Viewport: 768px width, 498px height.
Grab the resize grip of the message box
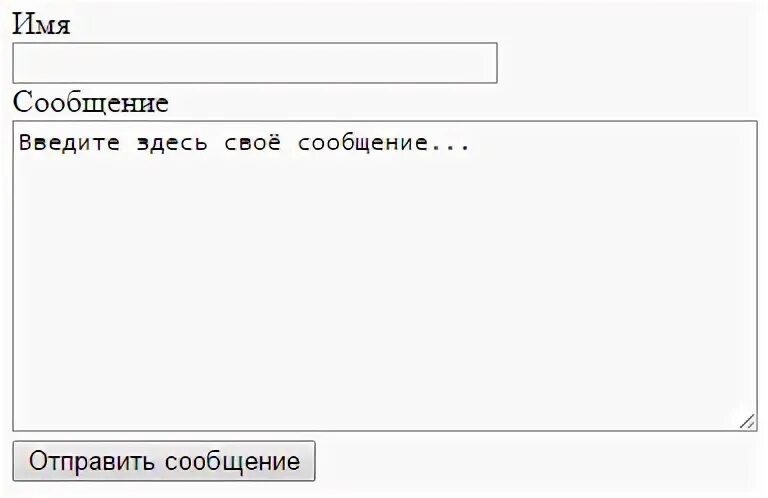pos(747,422)
